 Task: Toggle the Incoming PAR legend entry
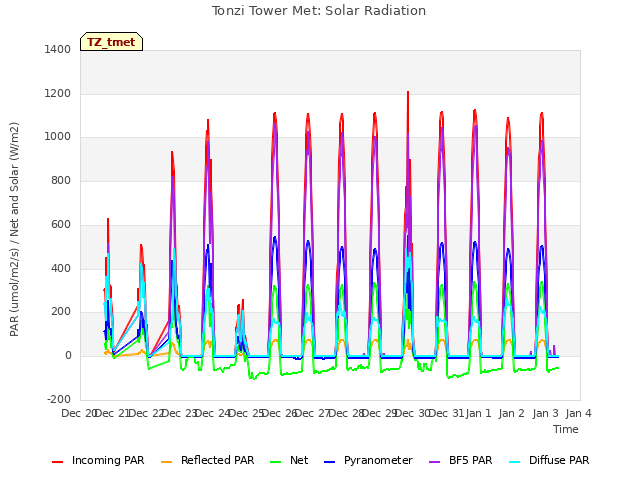(98, 460)
